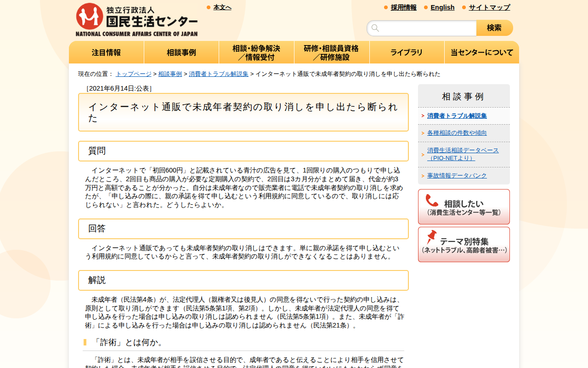Image resolution: width=588 pixels, height=368 pixels.
Task: Open the ライブラリ navigation tab
Action: click(407, 52)
